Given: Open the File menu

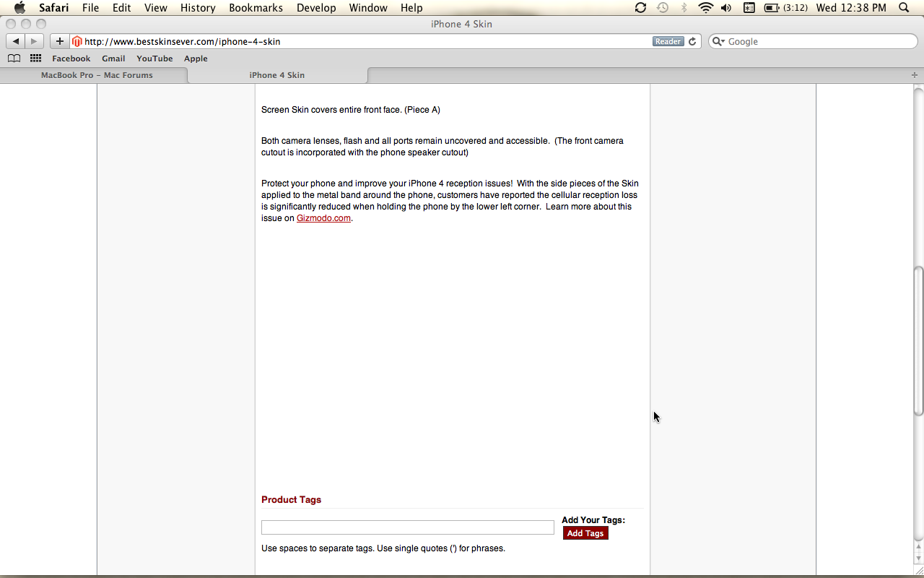Looking at the screenshot, I should click(90, 7).
